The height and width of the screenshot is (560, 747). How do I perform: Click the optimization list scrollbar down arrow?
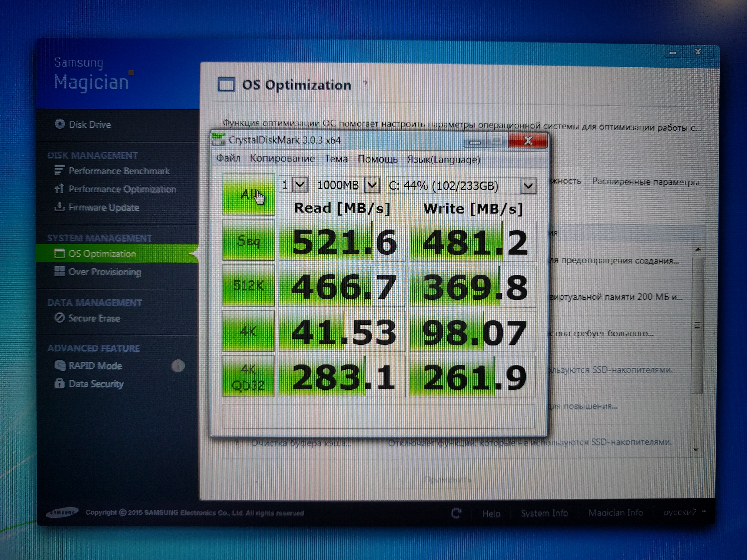[696, 450]
